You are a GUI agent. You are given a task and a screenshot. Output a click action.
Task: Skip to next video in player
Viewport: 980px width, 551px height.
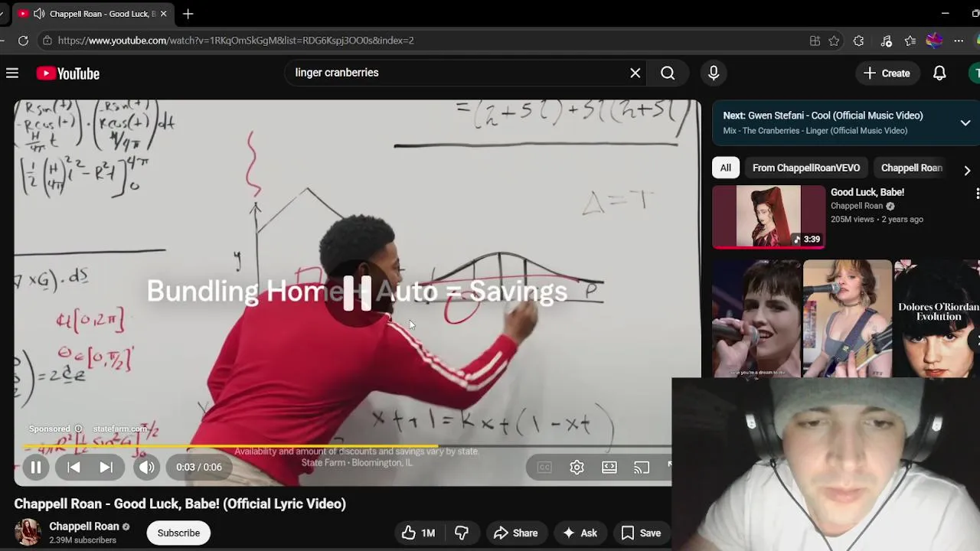tap(106, 467)
